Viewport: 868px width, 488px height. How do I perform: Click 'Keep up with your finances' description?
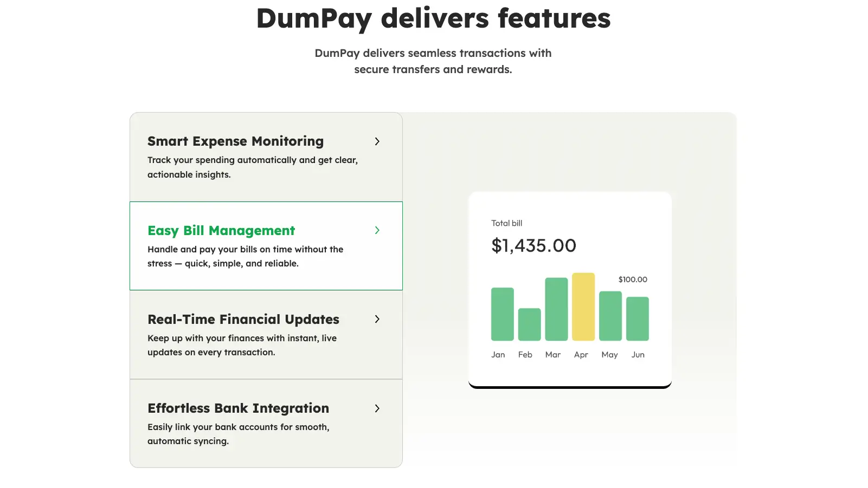pos(242,345)
